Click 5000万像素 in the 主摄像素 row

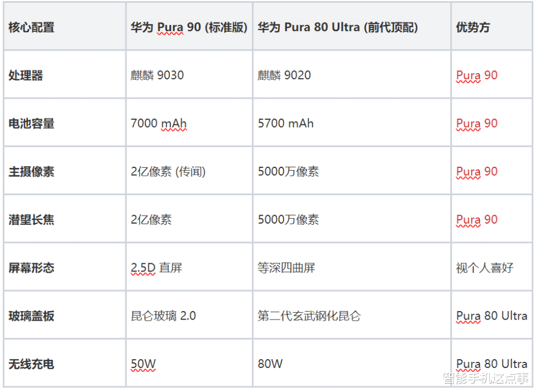click(288, 171)
